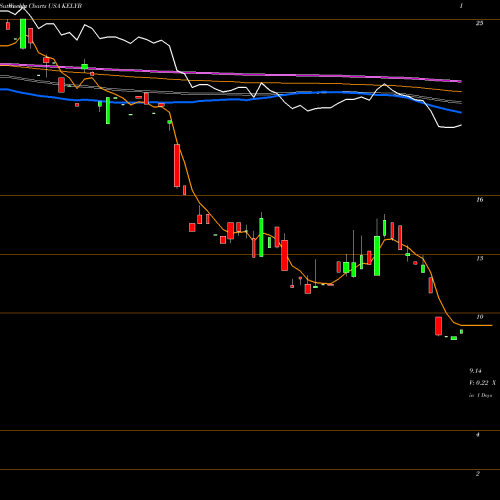Screen dimensions: 500x500
Task: Click the 'in 1 Days' period text
Action: [x=480, y=395]
